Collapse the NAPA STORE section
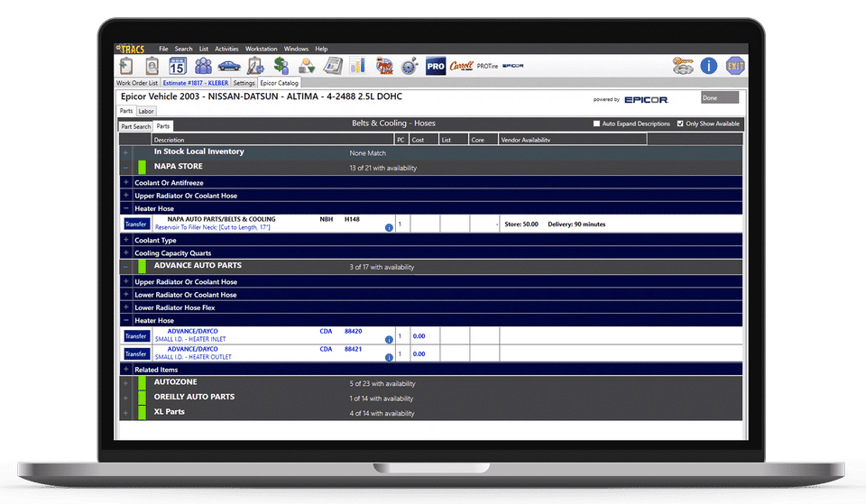866x504 pixels. click(126, 168)
